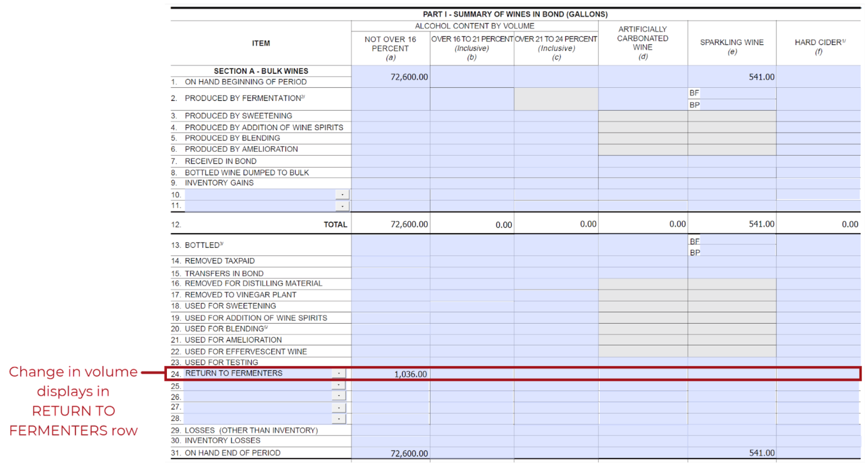Image resolution: width=868 pixels, height=468 pixels.
Task: Click Produced by Fermentation column (b) field
Action: [472, 99]
